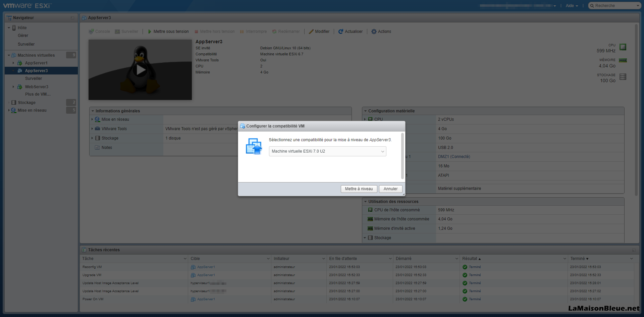Click the Hôte server icon
This screenshot has height=317, width=644.
pyautogui.click(x=14, y=28)
